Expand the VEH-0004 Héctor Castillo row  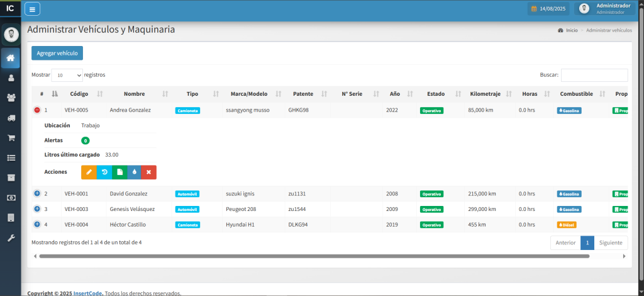36,224
